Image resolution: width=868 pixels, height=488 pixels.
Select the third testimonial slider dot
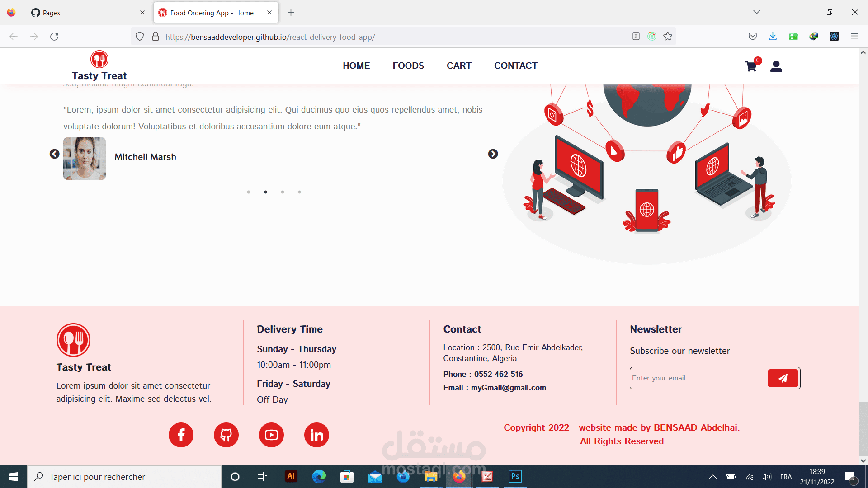283,192
